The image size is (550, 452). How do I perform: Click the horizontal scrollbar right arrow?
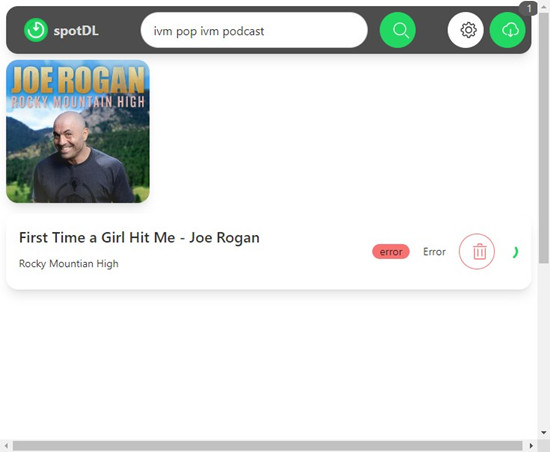coord(531,446)
